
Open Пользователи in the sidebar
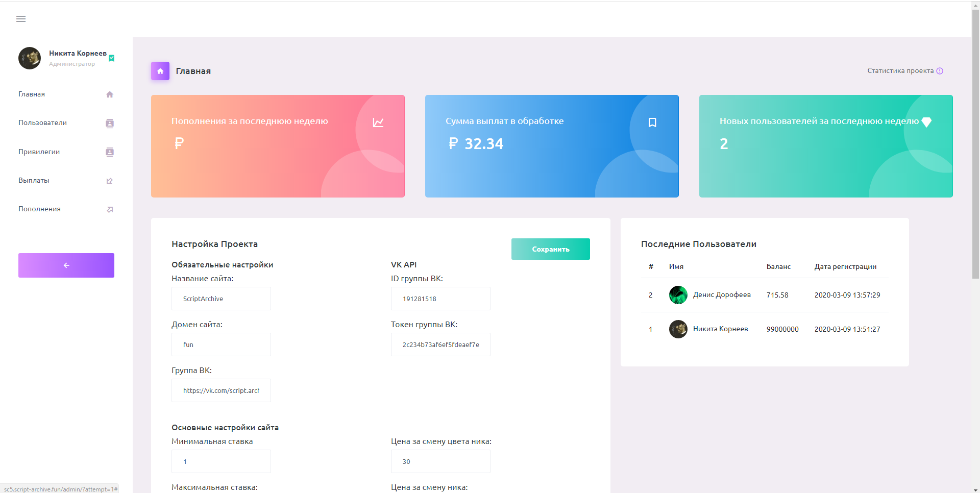click(x=43, y=123)
